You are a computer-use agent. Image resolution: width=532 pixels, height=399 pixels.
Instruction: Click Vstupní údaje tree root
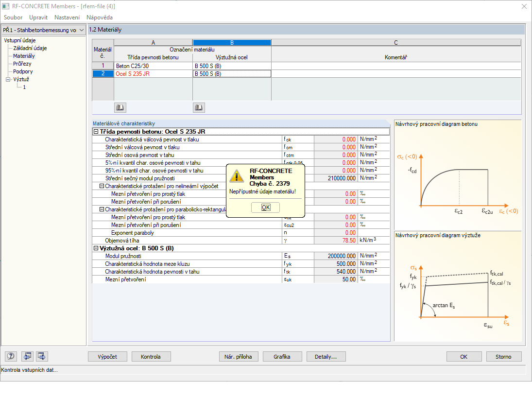click(x=20, y=40)
